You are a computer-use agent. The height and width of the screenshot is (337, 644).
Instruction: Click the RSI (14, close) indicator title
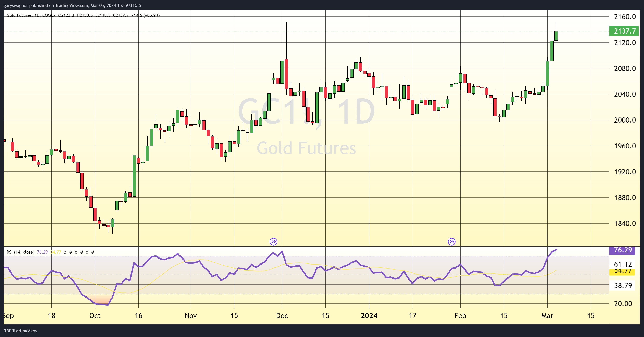(x=20, y=252)
